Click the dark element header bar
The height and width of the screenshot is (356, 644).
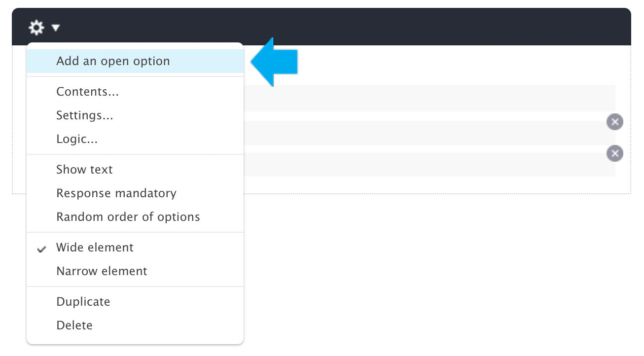(322, 27)
